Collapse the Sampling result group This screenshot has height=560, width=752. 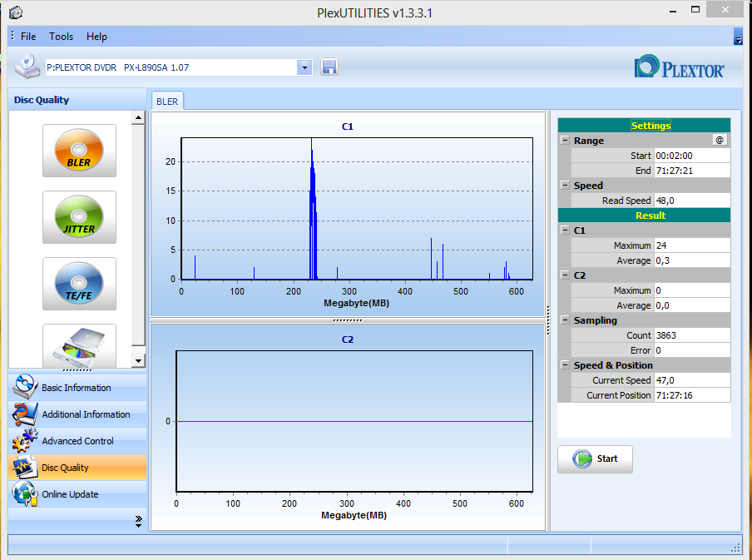click(565, 320)
